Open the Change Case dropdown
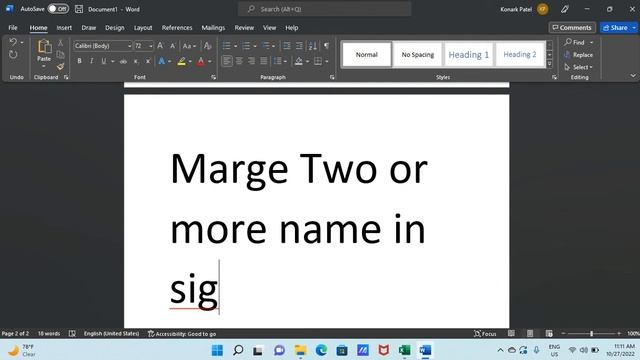 click(x=189, y=46)
